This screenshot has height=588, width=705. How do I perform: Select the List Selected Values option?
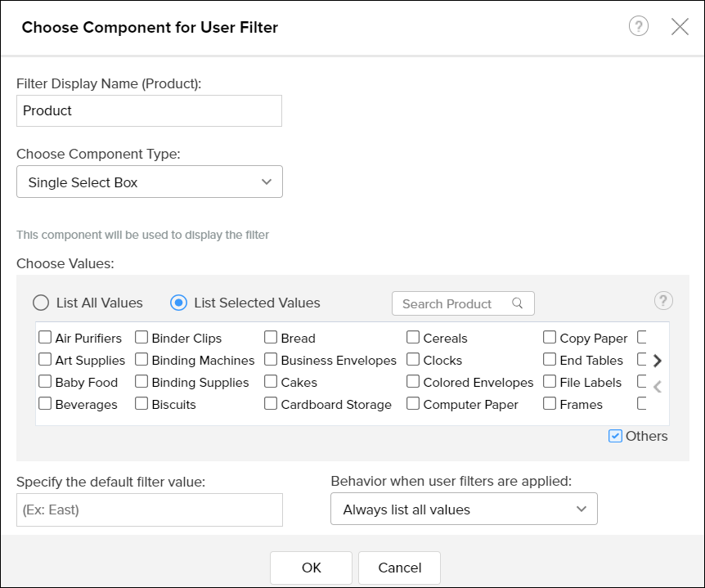coord(178,303)
